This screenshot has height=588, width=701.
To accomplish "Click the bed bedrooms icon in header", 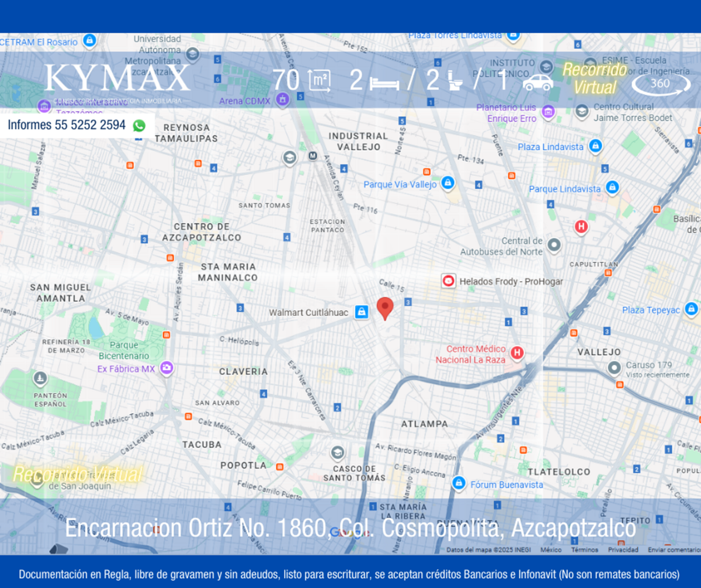I will pos(384,83).
